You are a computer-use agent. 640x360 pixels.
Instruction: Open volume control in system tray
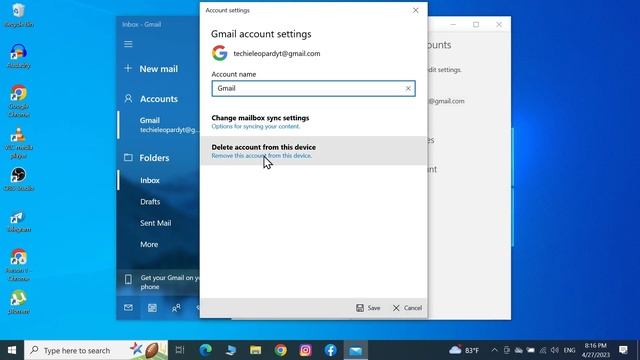554,350
